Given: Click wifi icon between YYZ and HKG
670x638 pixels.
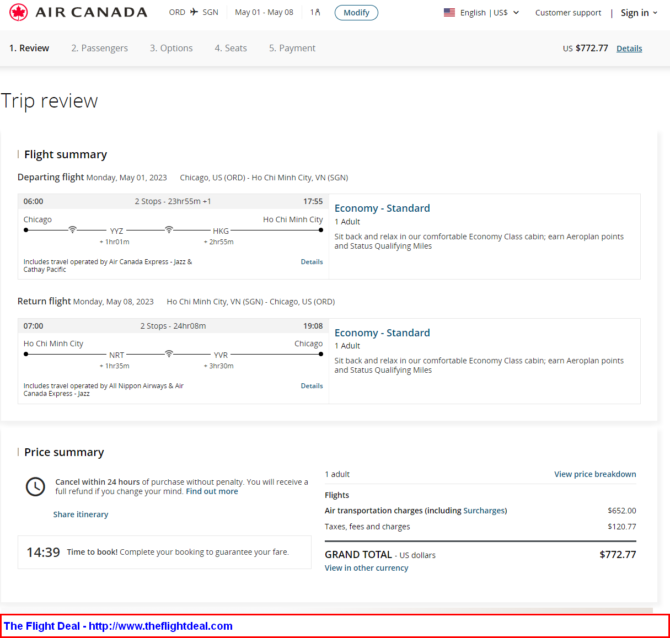Looking at the screenshot, I should (x=169, y=230).
